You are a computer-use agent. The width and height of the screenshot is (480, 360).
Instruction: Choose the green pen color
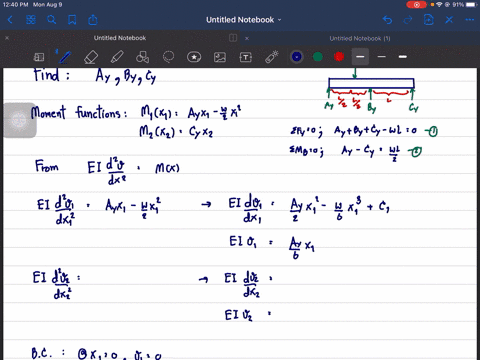pyautogui.click(x=318, y=57)
